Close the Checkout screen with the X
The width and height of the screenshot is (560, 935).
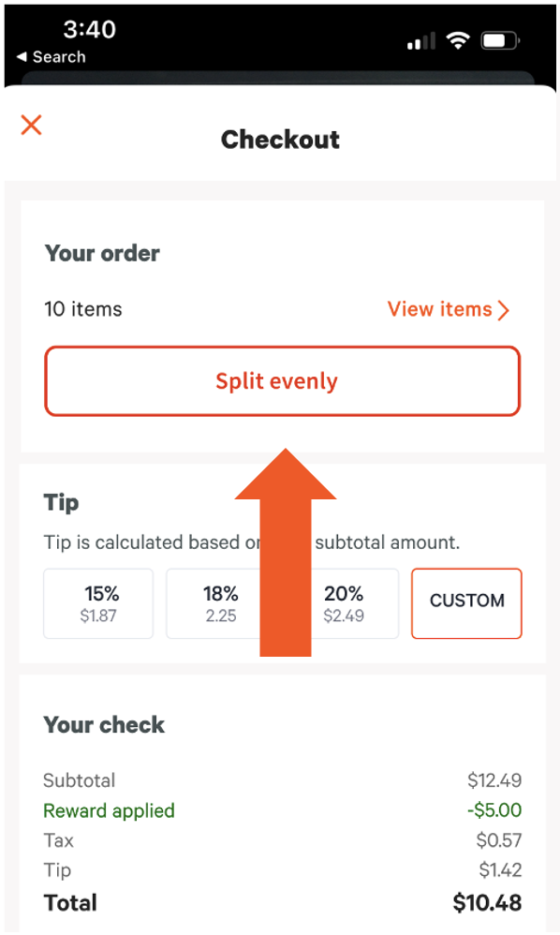coord(31,125)
